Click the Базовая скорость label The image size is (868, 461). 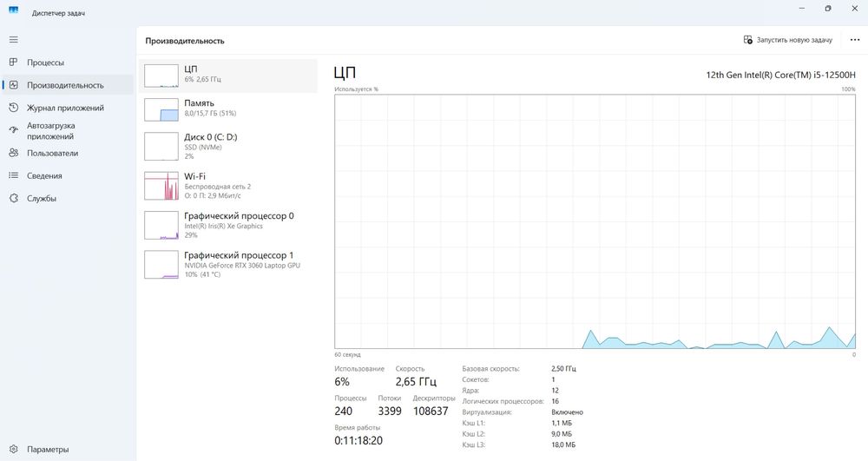click(490, 369)
